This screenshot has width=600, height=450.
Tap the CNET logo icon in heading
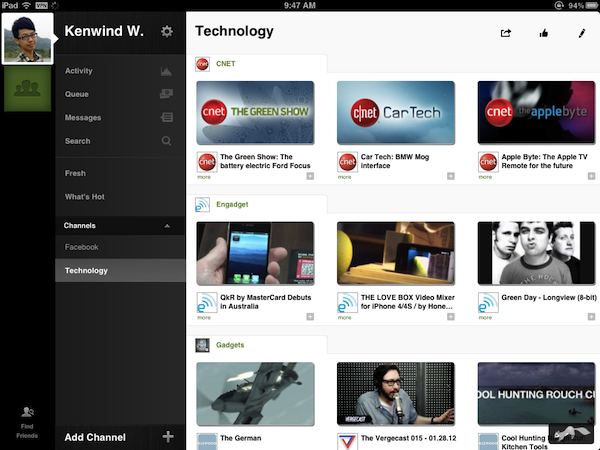click(x=202, y=64)
